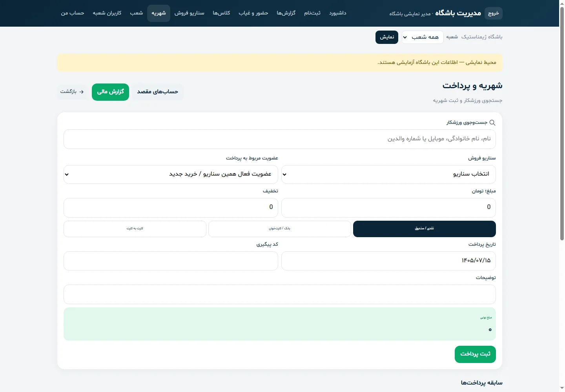Open عضویت مربوط به پرداخت dropdown
This screenshot has height=392, width=565.
tap(171, 174)
